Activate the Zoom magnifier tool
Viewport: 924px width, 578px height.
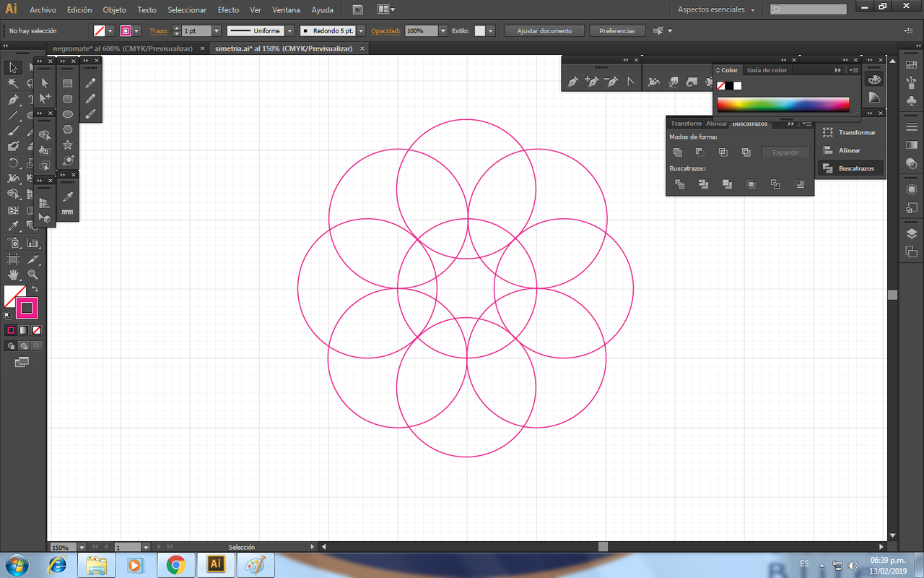coord(32,275)
